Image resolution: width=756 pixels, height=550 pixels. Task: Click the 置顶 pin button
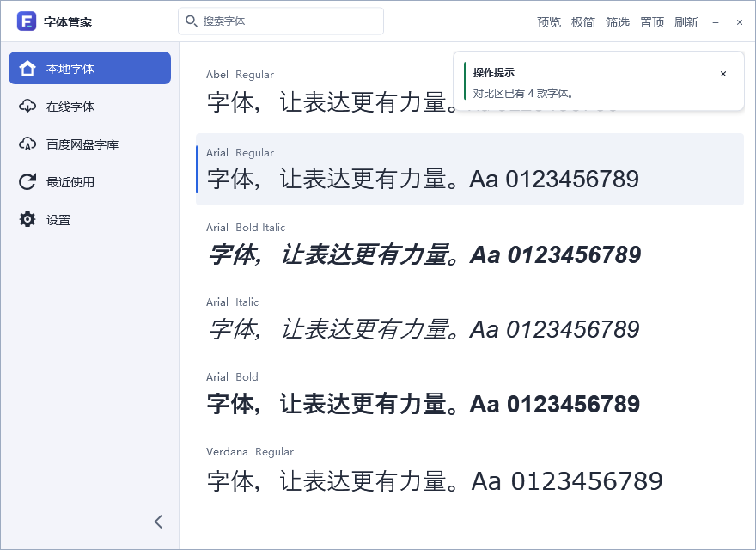point(652,22)
